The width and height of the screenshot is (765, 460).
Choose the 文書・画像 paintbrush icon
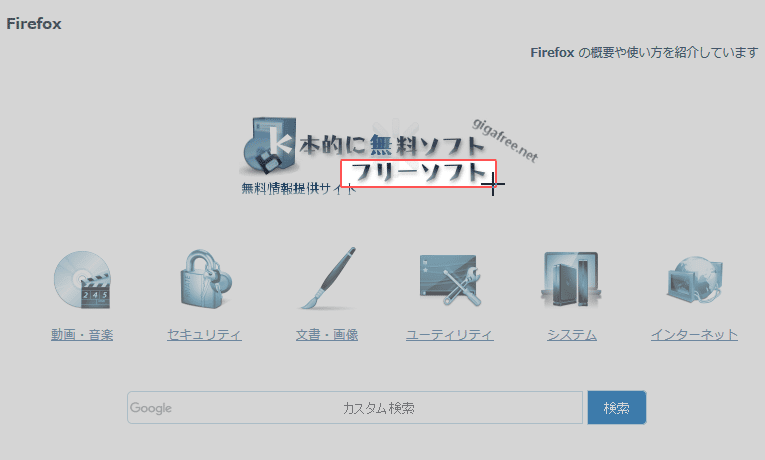point(328,279)
